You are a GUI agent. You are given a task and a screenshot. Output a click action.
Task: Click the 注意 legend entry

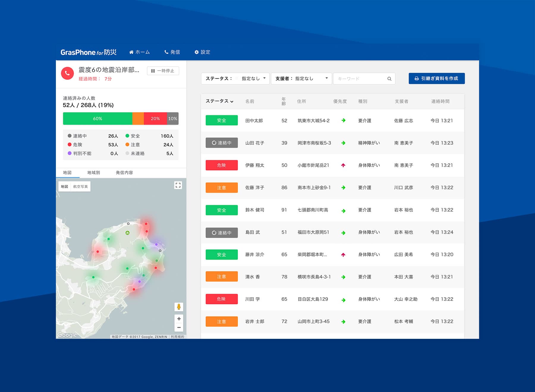pyautogui.click(x=149, y=145)
